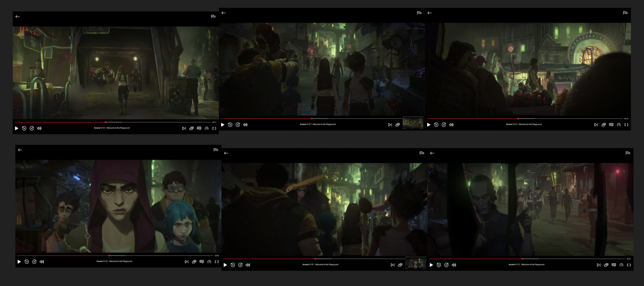Go to next episode in hooded woman player
644x286 pixels.
(186, 262)
